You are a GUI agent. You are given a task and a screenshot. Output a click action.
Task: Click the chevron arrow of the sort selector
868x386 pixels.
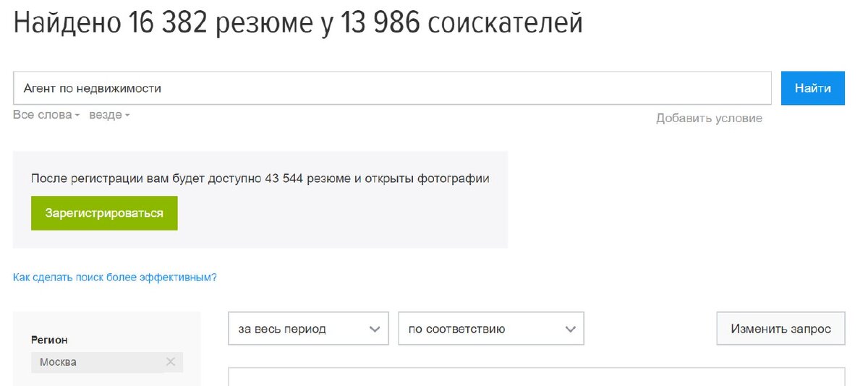(570, 329)
